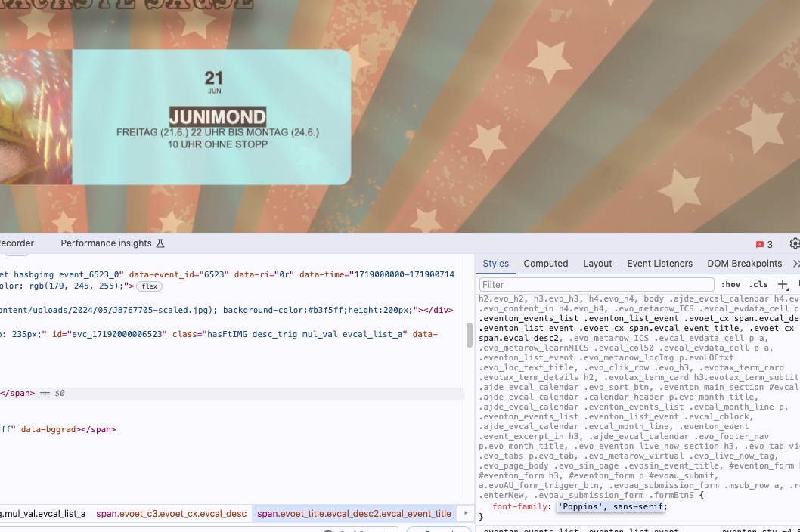Open the Event Listeners tab
The width and height of the screenshot is (800, 532).
[659, 264]
